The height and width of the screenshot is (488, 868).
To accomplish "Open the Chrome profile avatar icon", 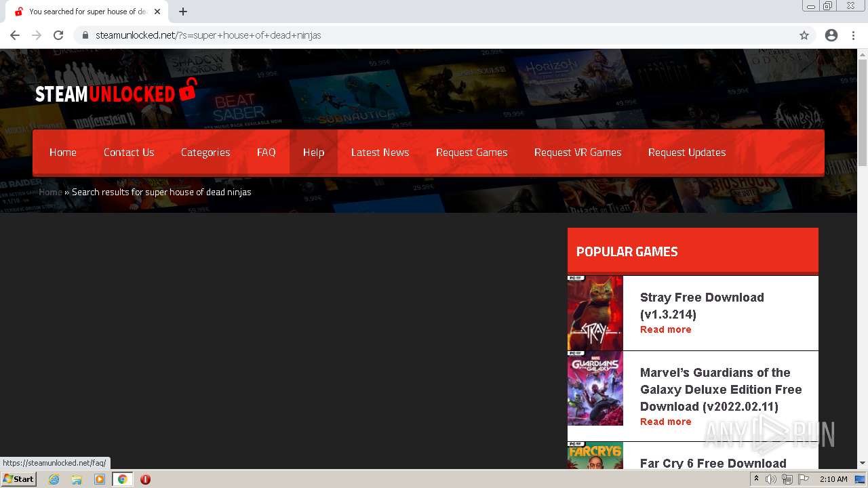I will point(831,35).
